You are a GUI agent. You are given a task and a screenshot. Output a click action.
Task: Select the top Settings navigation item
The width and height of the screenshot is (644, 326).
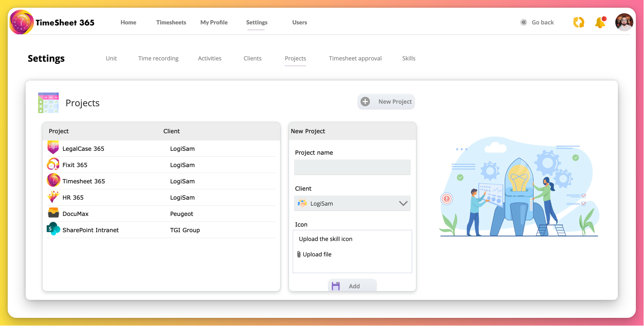point(257,22)
